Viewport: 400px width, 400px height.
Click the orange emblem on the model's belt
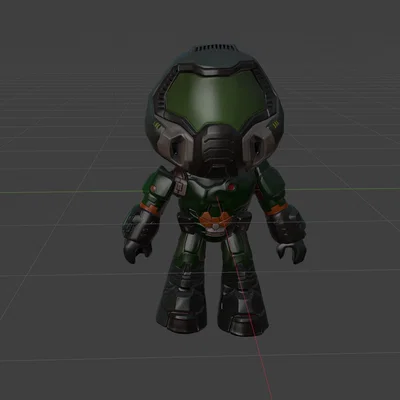pos(215,221)
